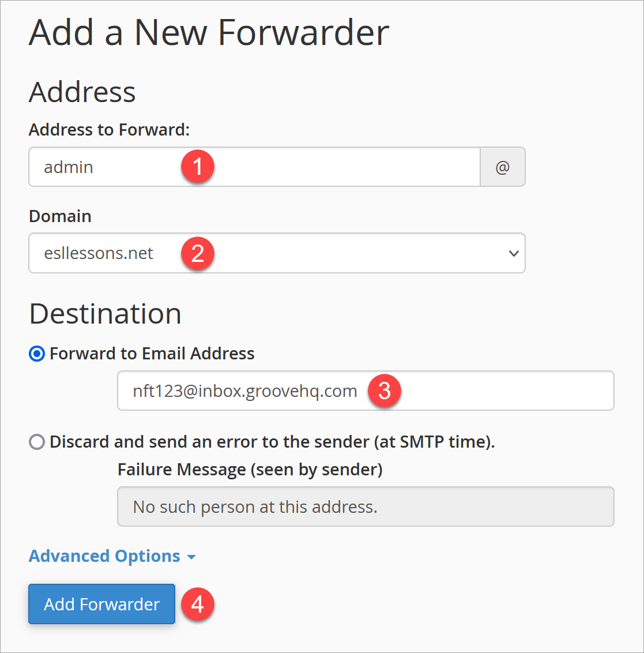Viewport: 644px width, 653px height.
Task: Click the "Domain" field label
Action: click(x=60, y=216)
